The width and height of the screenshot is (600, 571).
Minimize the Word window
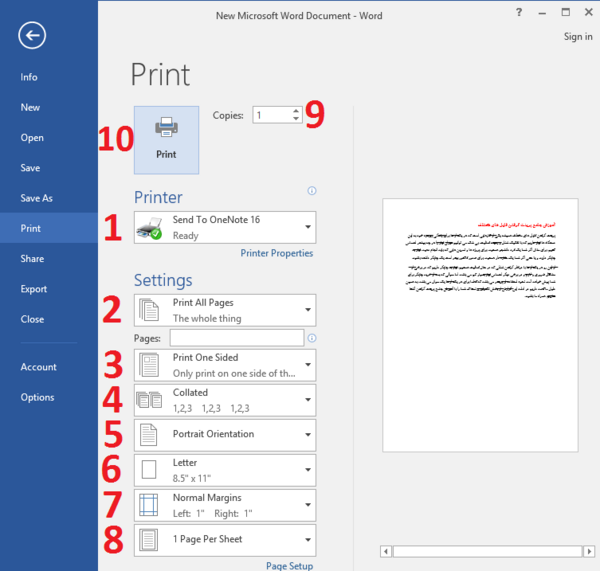coord(542,13)
